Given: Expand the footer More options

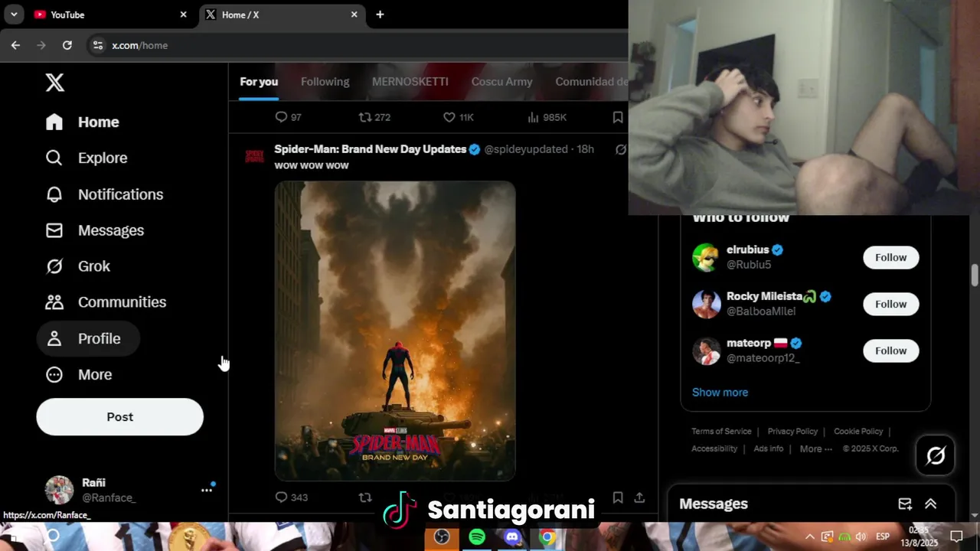Looking at the screenshot, I should click(x=815, y=448).
